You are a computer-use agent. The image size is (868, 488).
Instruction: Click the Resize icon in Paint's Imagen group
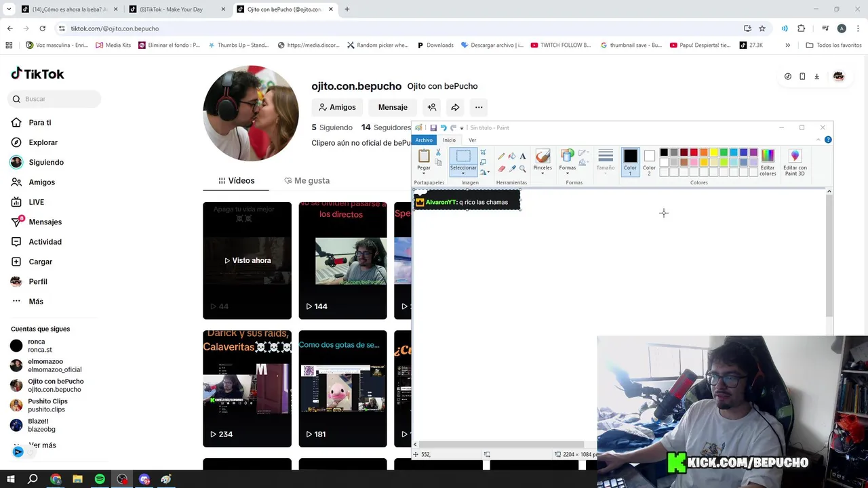483,162
